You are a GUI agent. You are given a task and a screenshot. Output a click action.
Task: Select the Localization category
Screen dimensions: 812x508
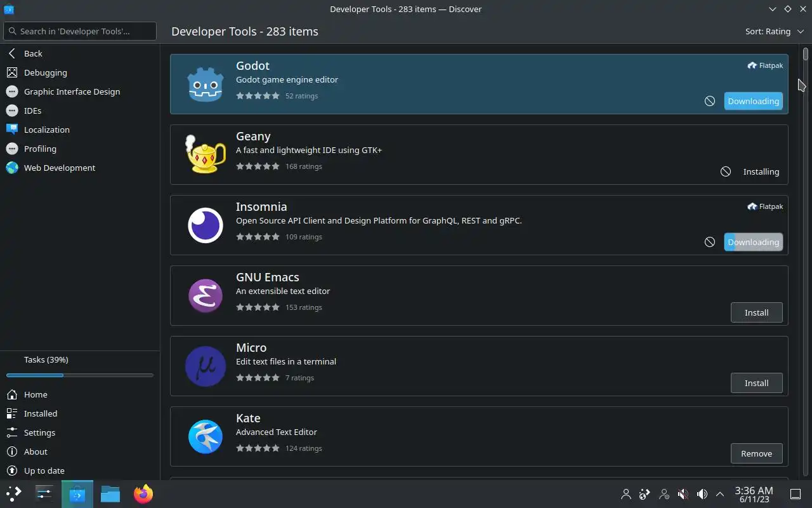point(79,130)
